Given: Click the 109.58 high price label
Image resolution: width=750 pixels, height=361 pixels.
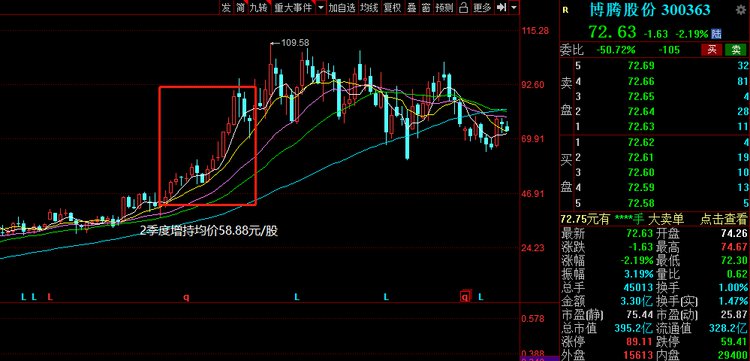Looking at the screenshot, I should 295,43.
